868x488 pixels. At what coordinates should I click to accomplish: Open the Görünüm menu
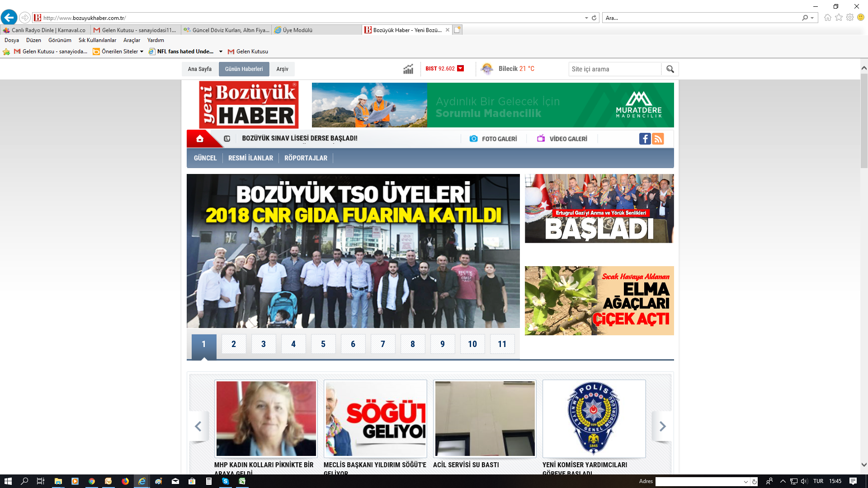(60, 40)
